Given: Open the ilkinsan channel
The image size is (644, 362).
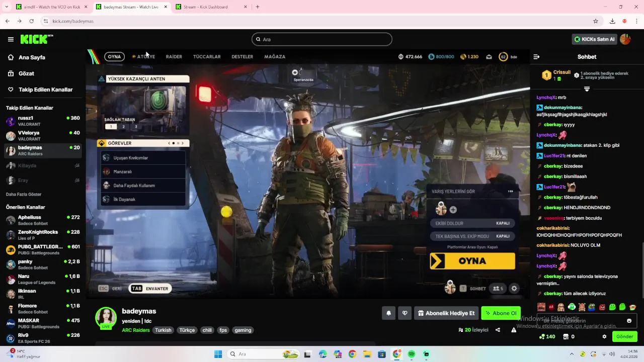Looking at the screenshot, I should pyautogui.click(x=43, y=294).
